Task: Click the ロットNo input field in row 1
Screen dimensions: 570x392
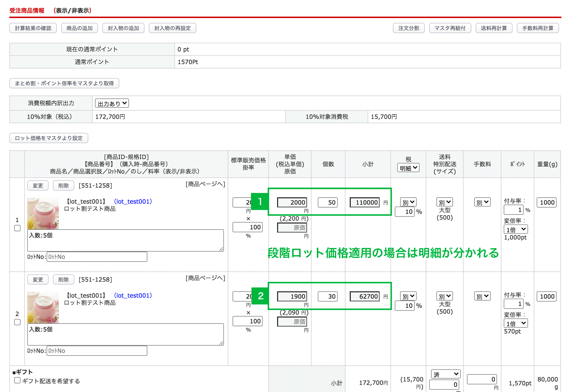Action: point(97,257)
